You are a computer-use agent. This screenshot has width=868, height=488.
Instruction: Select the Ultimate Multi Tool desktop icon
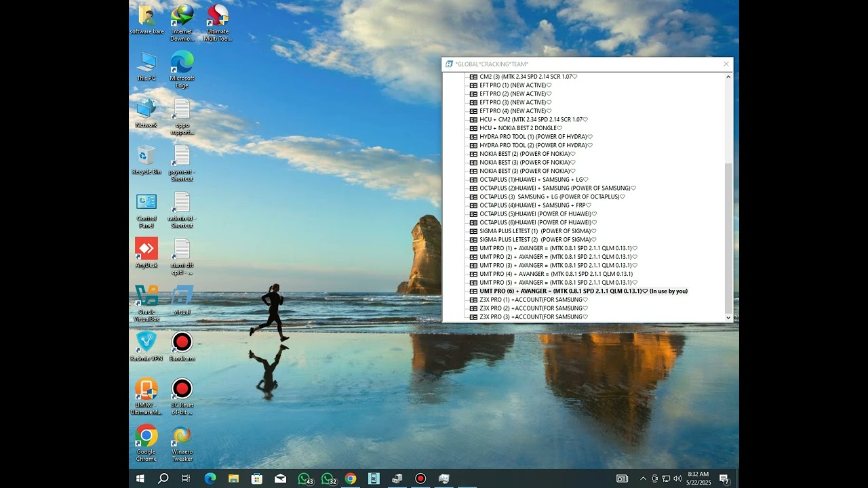point(218,22)
